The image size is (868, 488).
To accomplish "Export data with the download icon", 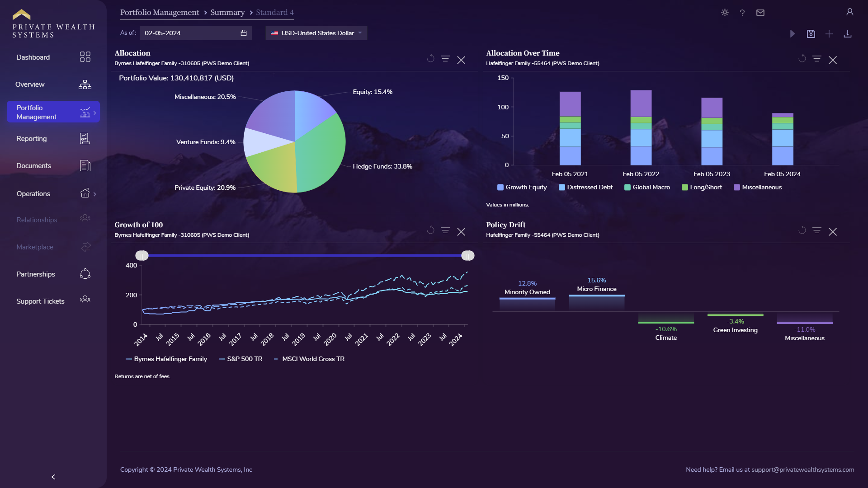I will tap(848, 34).
